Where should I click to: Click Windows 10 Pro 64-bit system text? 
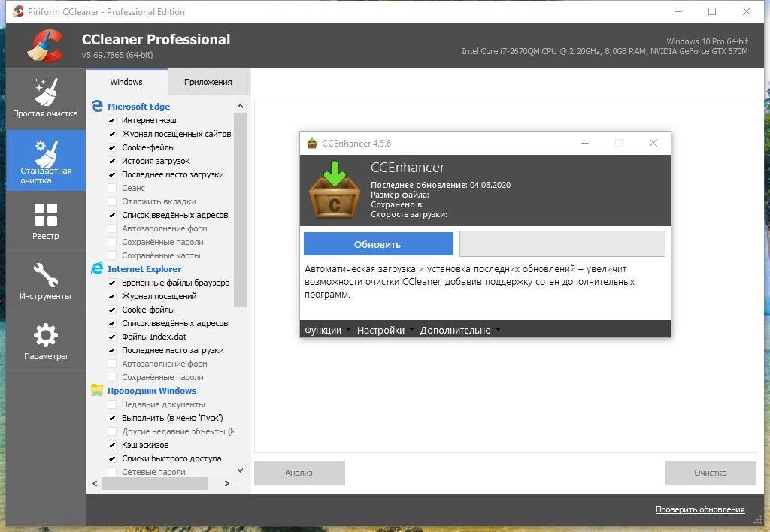click(707, 41)
